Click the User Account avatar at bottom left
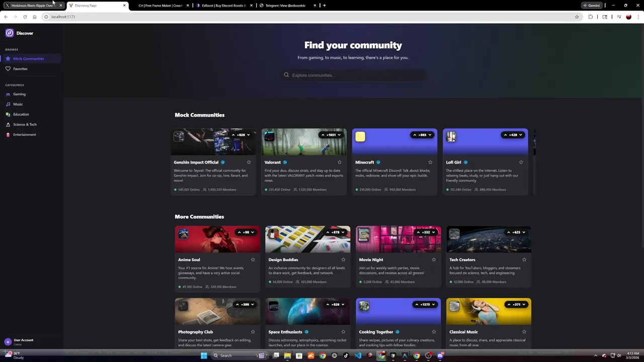Screen dimensions: 644x362 8,342
